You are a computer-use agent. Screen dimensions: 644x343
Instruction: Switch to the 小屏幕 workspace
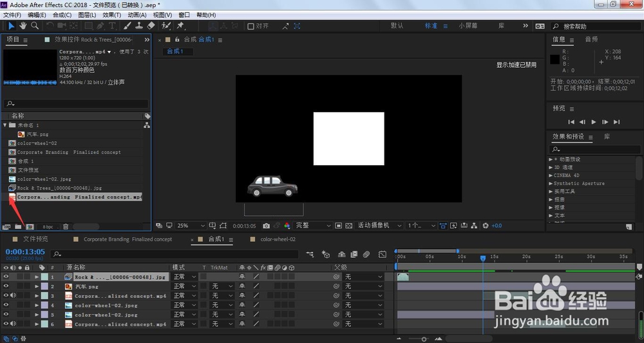click(468, 26)
